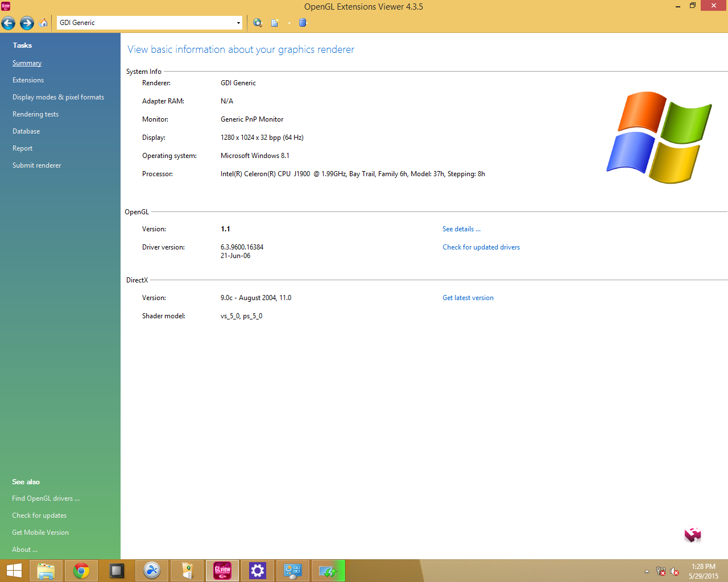
Task: Click Get latest version DirectX link
Action: (x=468, y=298)
